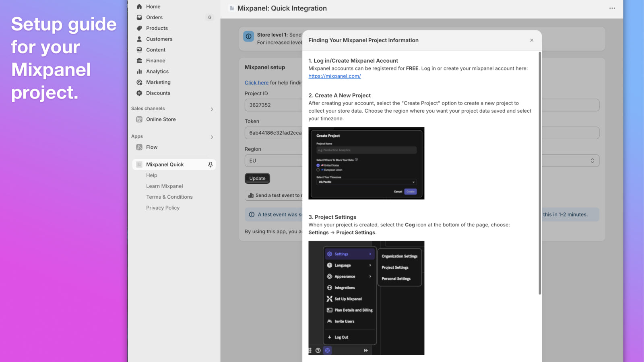Select Help under Mixpanel Quick
Screen dimensions: 644x362
click(151, 175)
